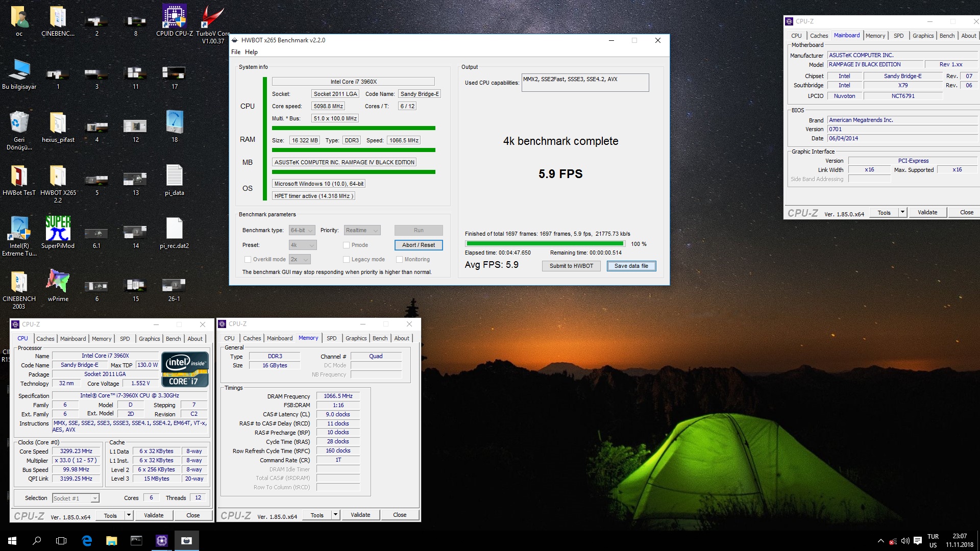
Task: Open Bu bilgisayar desktop icon
Action: point(19,74)
